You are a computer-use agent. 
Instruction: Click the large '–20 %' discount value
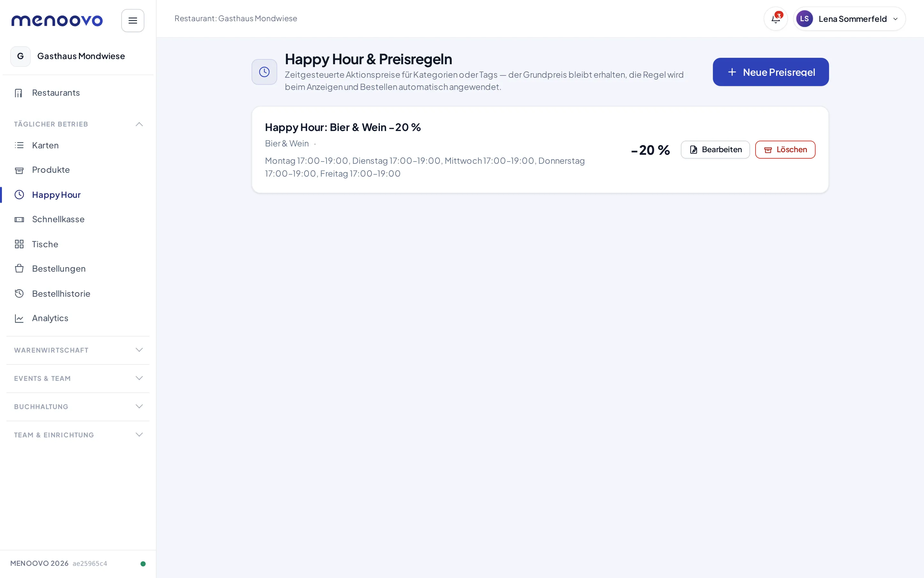[650, 150]
